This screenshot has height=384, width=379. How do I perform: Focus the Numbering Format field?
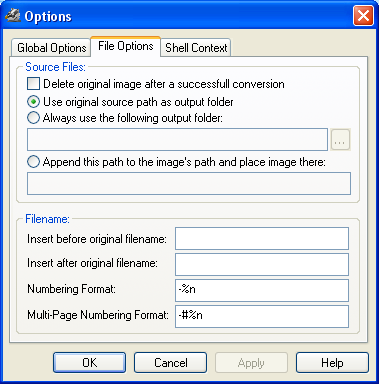(262, 290)
